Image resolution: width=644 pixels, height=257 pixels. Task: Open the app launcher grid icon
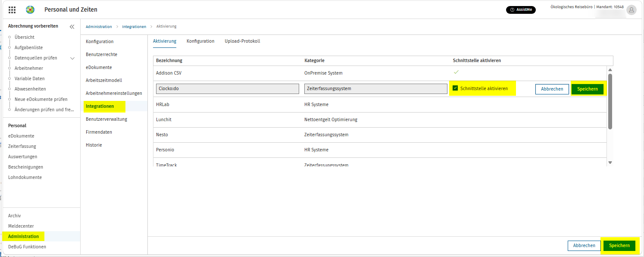pos(12,9)
